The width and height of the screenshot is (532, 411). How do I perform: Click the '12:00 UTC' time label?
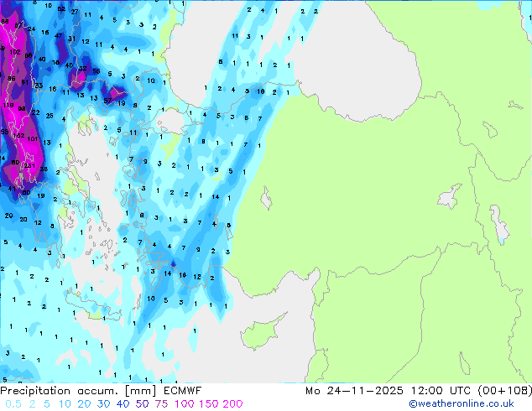(441, 391)
